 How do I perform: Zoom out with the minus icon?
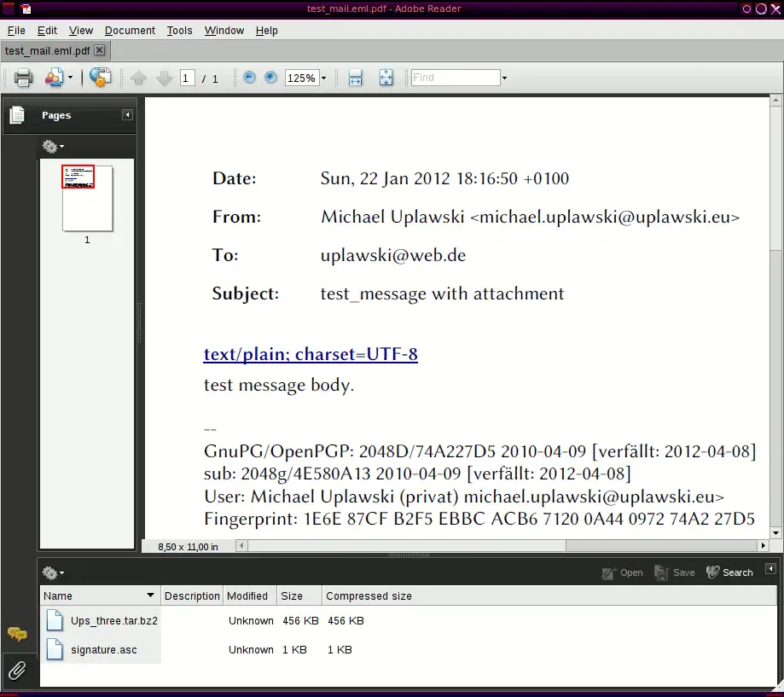(x=249, y=77)
